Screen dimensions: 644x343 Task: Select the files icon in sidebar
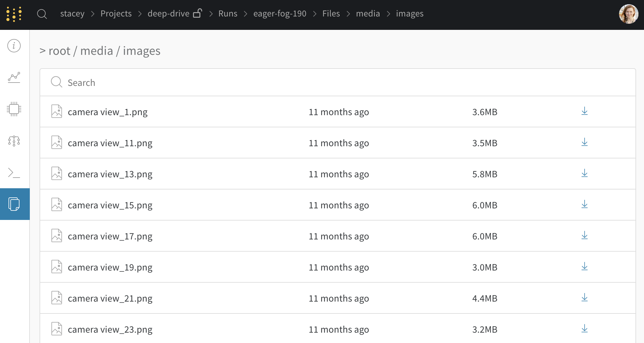click(x=14, y=204)
